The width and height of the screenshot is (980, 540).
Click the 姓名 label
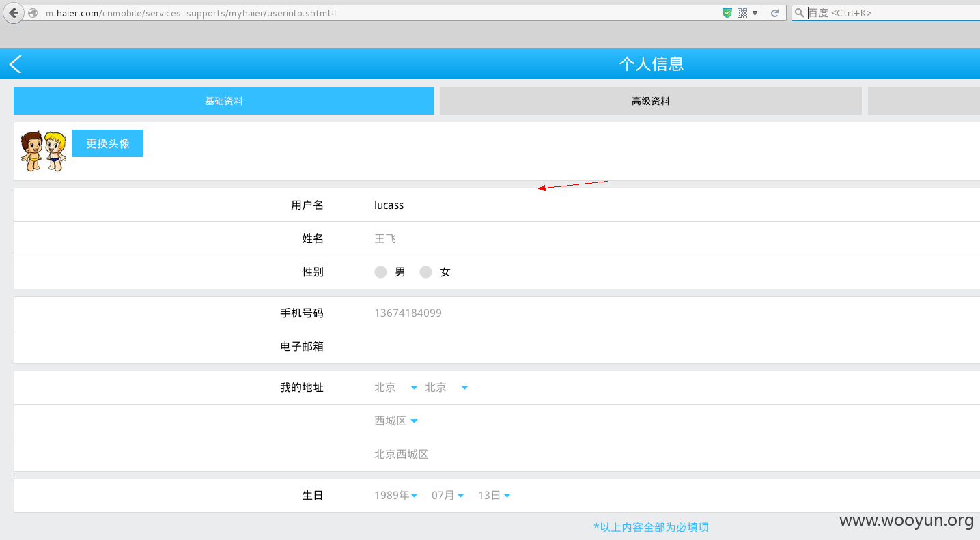[313, 238]
